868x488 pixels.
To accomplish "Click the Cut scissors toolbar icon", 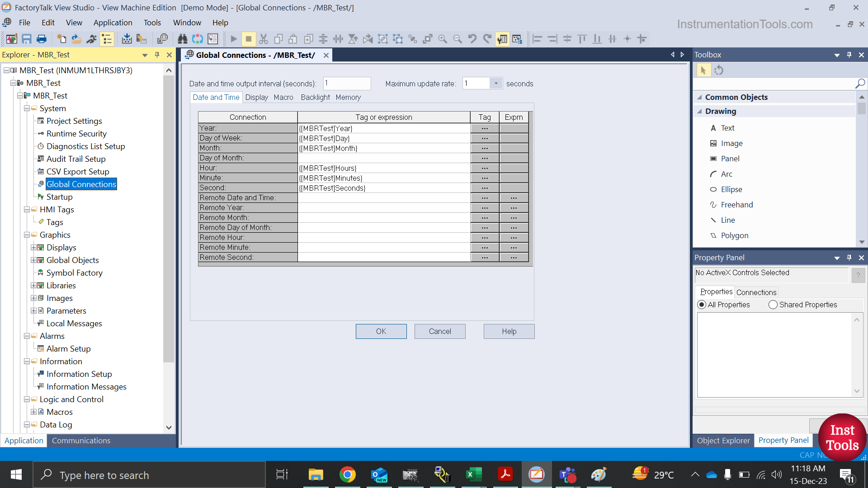I will pyautogui.click(x=264, y=39).
